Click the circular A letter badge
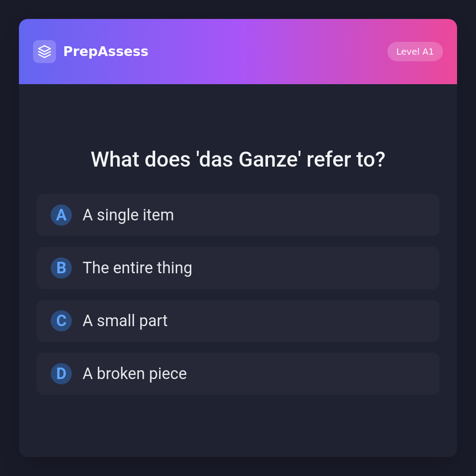This screenshot has height=476, width=476. (61, 215)
